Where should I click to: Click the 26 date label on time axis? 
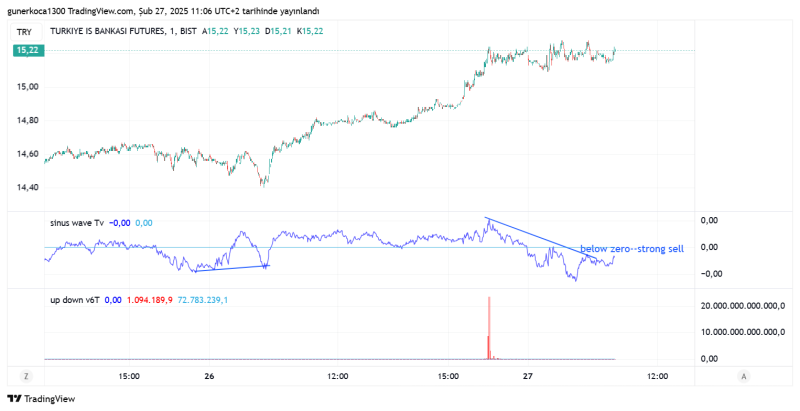[x=209, y=376]
